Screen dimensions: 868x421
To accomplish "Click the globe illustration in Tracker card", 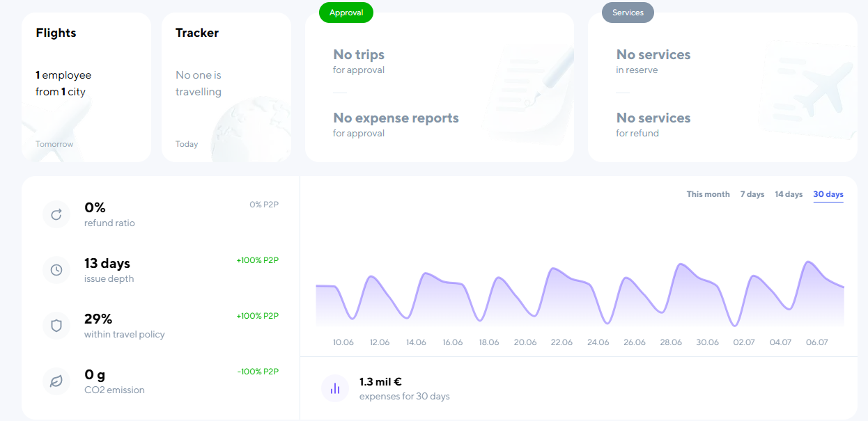I will [249, 134].
